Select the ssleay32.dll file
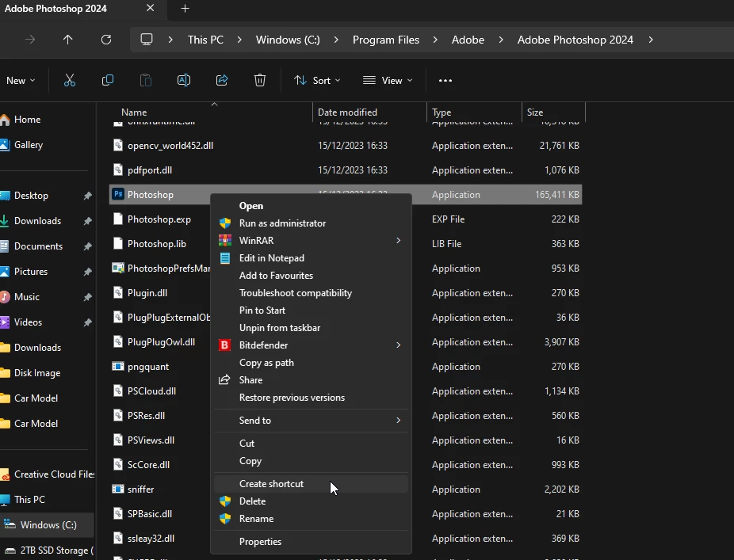This screenshot has height=560, width=734. pos(151,539)
